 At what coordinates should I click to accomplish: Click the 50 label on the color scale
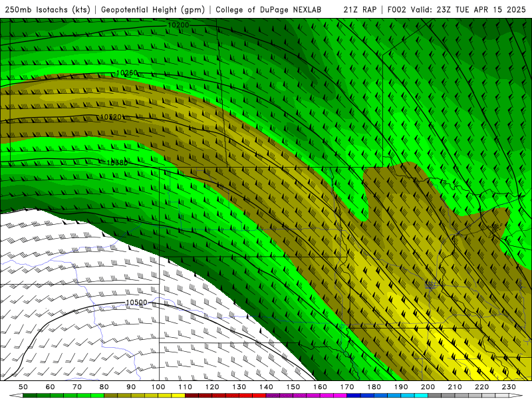23,387
